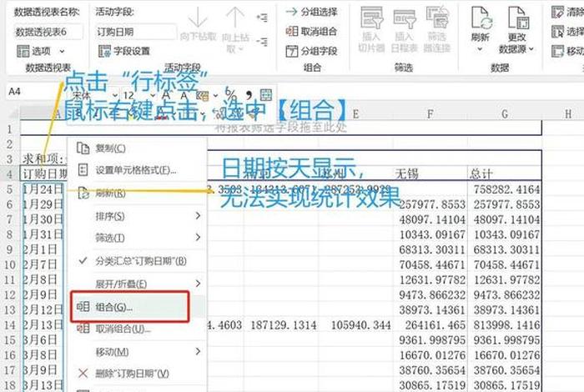Click 无锡 cell with value 257977.8553

432,204
